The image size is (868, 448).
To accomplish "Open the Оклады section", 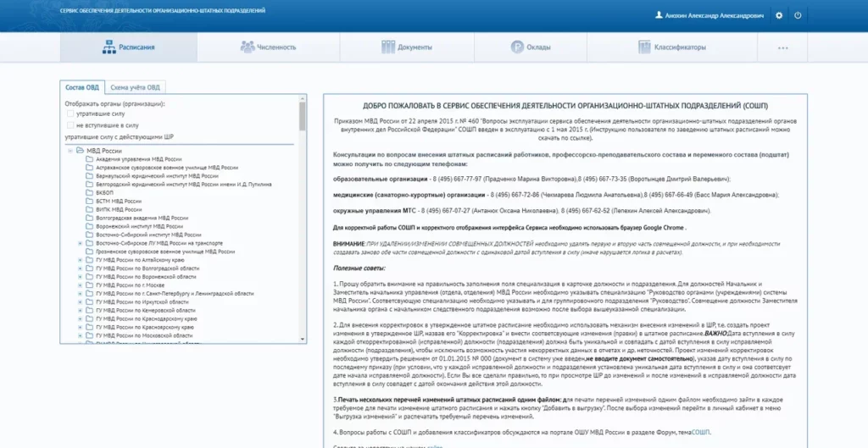I will [x=531, y=47].
